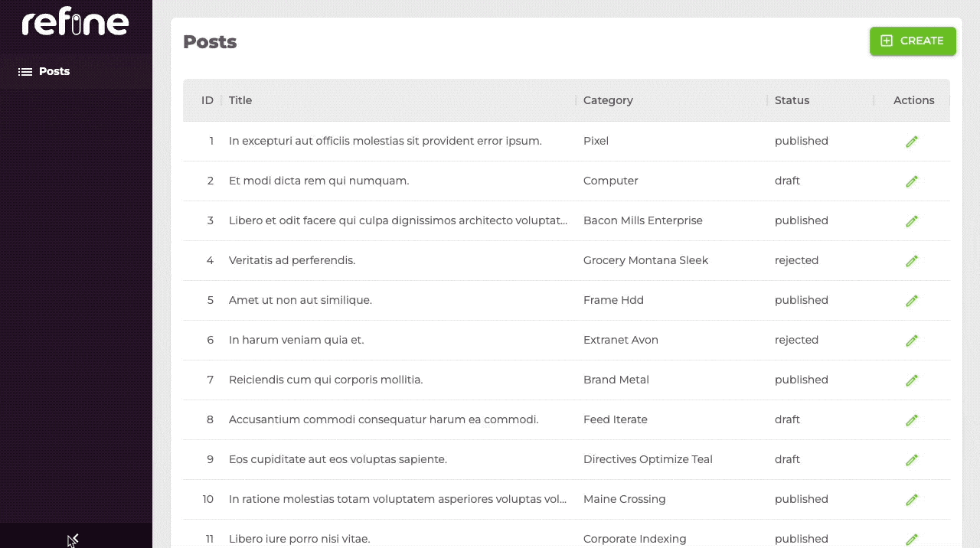Click the edit icon for post 7
Image resolution: width=980 pixels, height=548 pixels.
coord(911,380)
